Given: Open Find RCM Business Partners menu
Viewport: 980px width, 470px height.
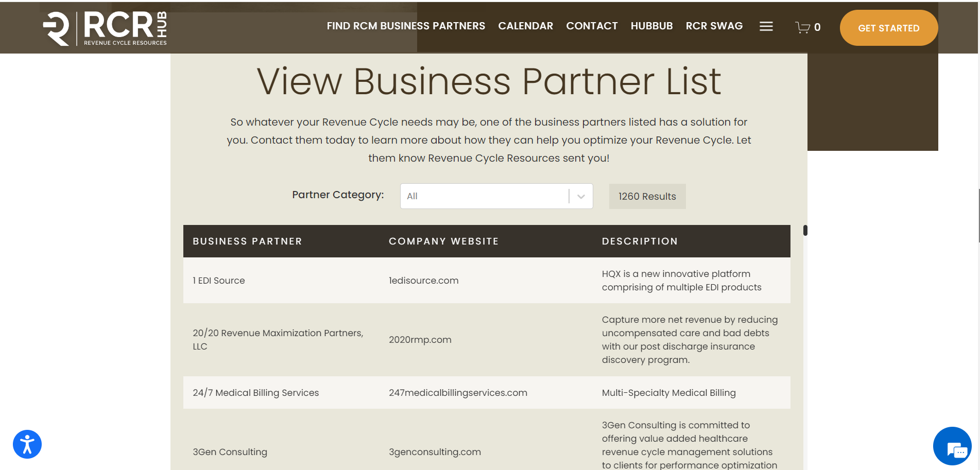Looking at the screenshot, I should [x=406, y=26].
